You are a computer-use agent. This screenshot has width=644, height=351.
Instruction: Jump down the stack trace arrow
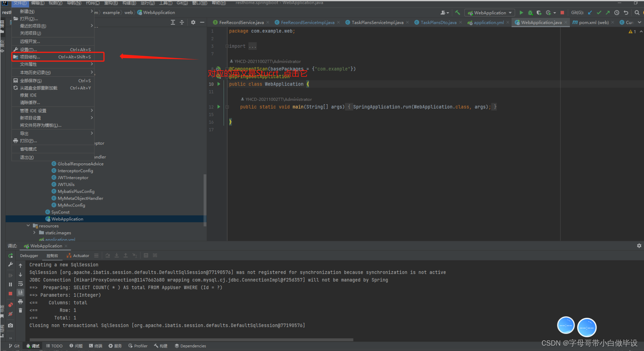pyautogui.click(x=20, y=275)
